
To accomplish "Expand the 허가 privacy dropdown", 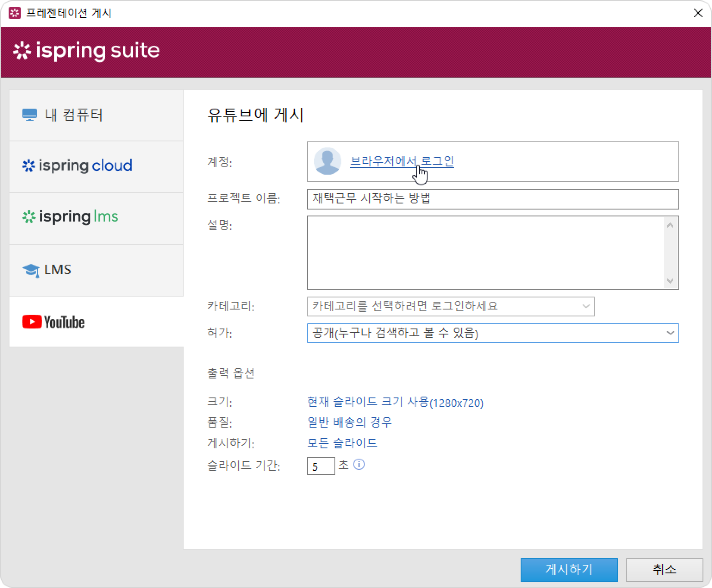I will pyautogui.click(x=492, y=333).
